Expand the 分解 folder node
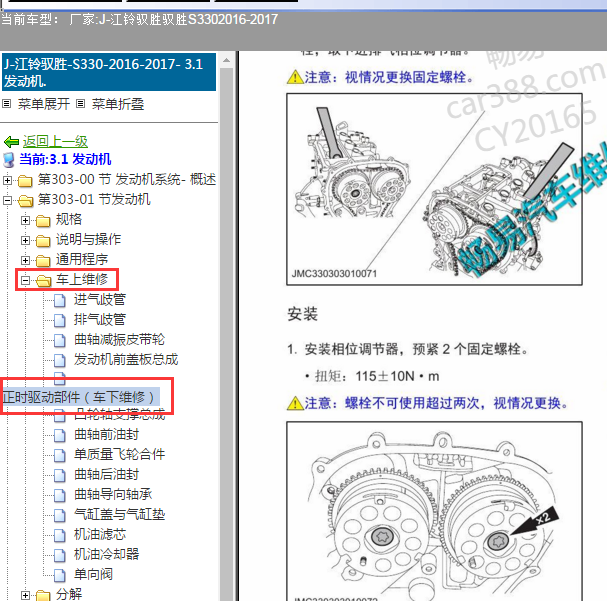Image resolution: width=607 pixels, height=601 pixels. coord(25,595)
